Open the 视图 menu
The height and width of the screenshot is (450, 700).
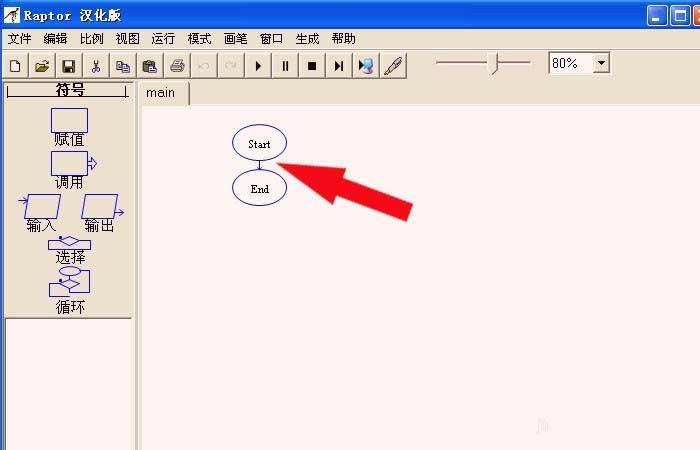(x=127, y=39)
